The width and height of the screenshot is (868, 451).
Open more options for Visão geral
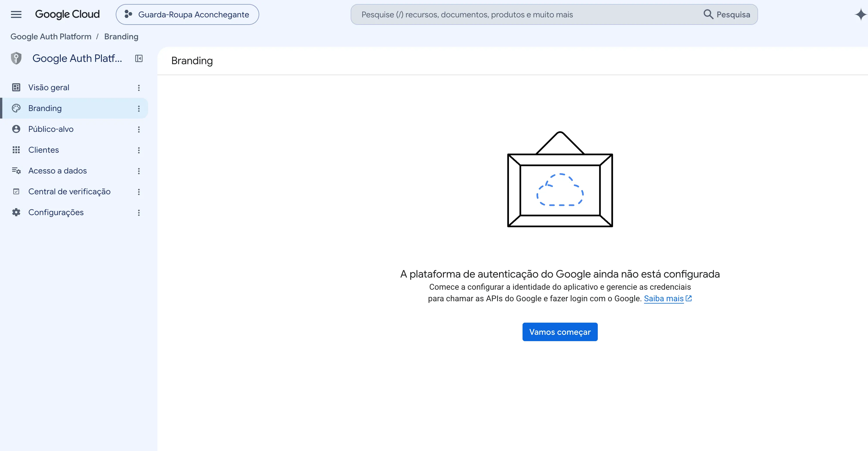pos(139,88)
